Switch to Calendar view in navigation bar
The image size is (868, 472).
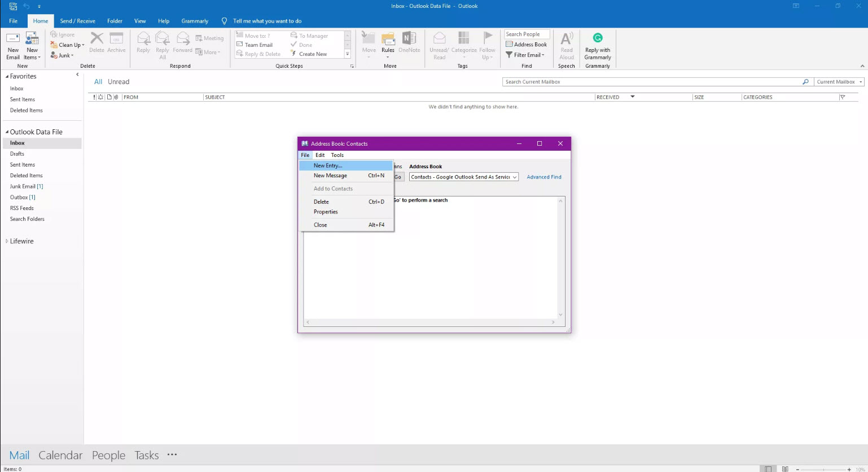[60, 455]
